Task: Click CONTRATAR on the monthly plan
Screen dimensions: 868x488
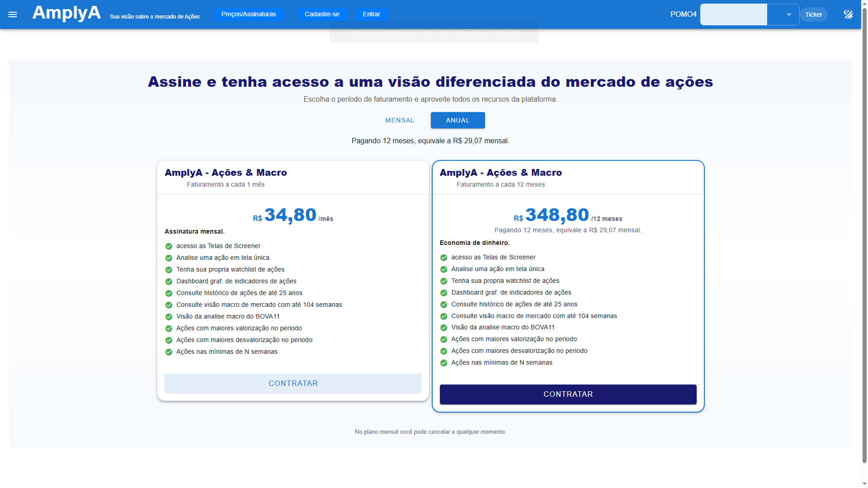Action: [293, 383]
